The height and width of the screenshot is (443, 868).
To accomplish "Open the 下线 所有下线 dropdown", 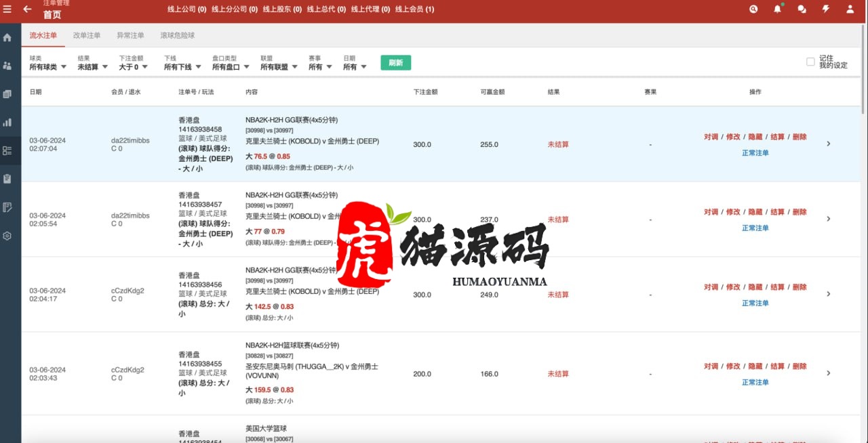I will click(x=182, y=63).
